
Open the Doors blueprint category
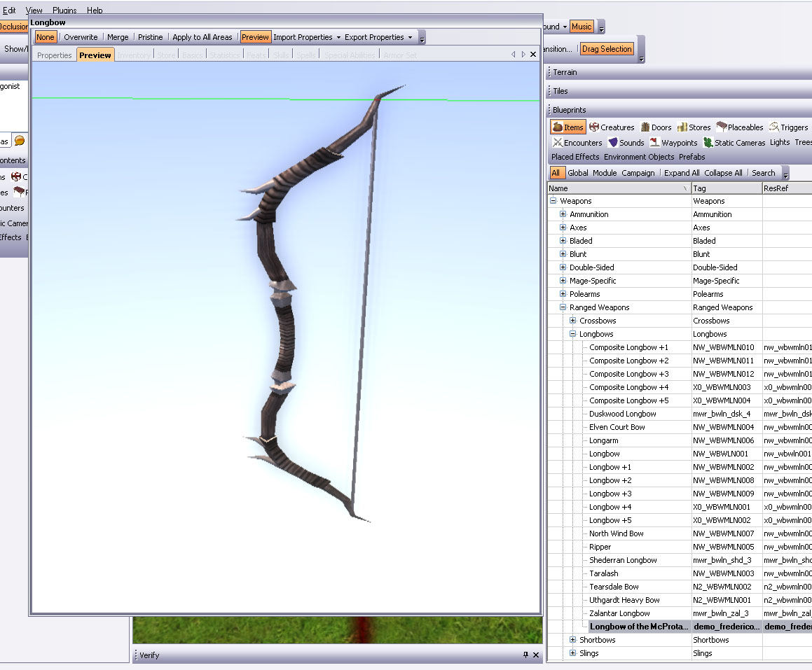coord(656,127)
